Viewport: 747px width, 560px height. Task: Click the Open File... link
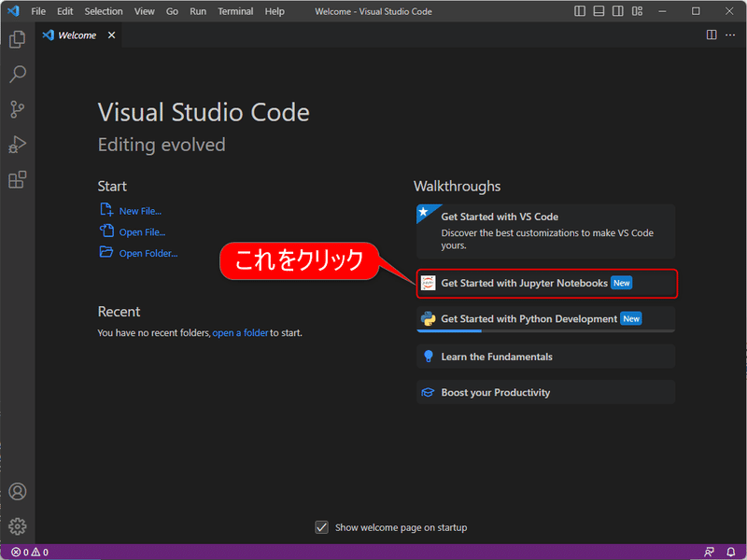[142, 232]
